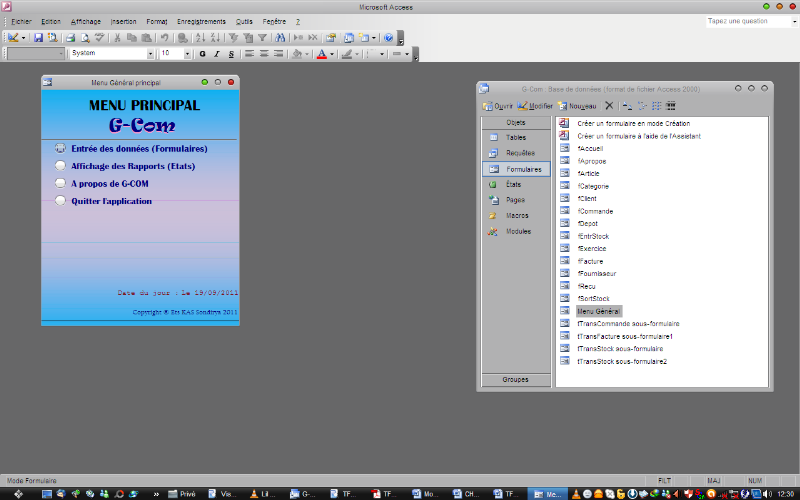Screen dimensions: 800x500
Task: Select the 'Affichage des Rapports (Etats)' option button
Action: click(x=61, y=166)
